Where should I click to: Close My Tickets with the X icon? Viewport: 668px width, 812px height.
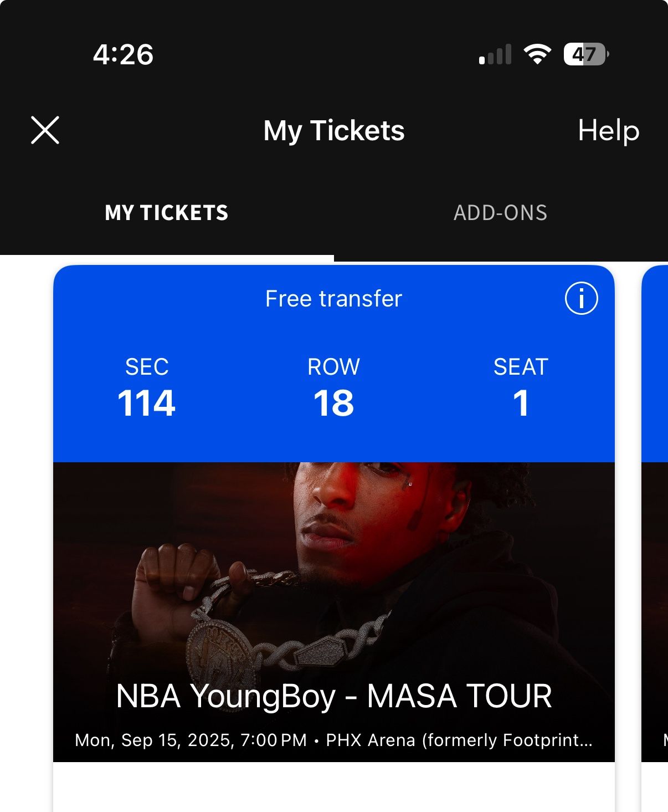(45, 130)
